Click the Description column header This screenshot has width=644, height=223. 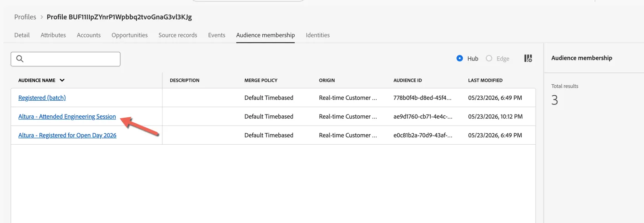[x=184, y=80]
